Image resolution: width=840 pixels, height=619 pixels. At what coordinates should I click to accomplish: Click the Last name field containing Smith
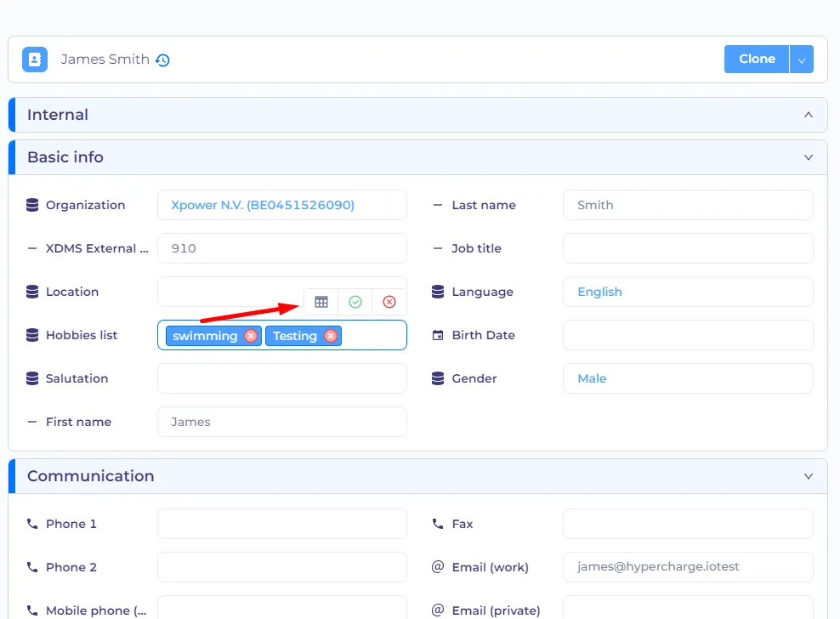(688, 205)
